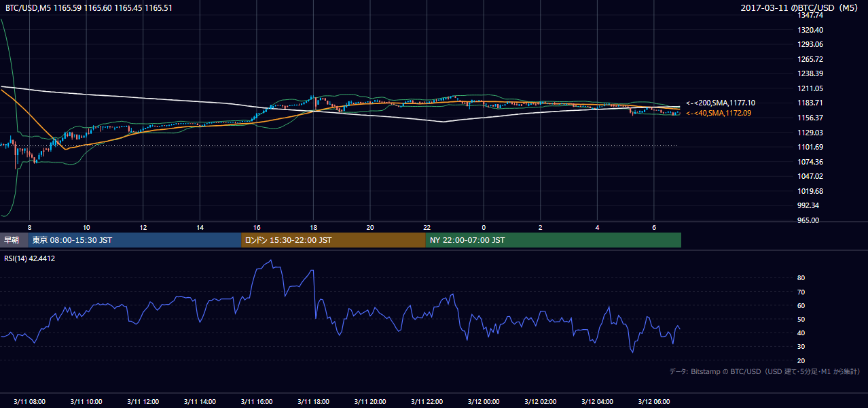
Task: Click price axis value 965.00
Action: (810, 220)
